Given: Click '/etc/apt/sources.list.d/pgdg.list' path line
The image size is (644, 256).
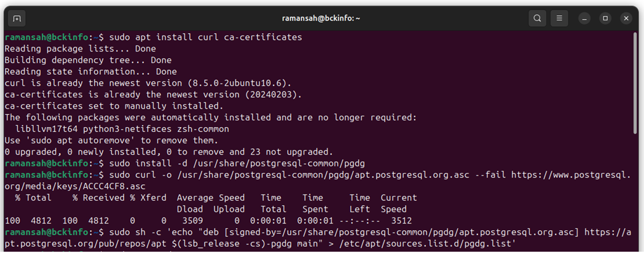Looking at the screenshot, I should pos(260,244).
